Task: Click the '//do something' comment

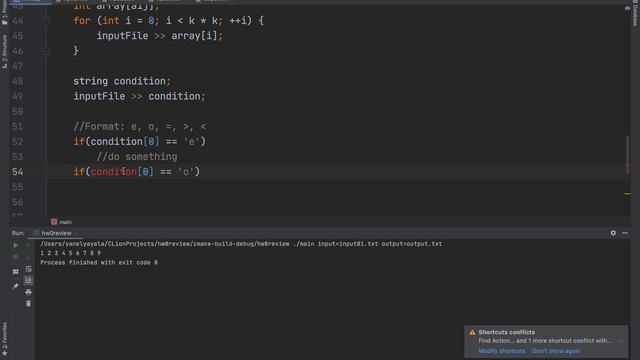Action: click(x=137, y=157)
